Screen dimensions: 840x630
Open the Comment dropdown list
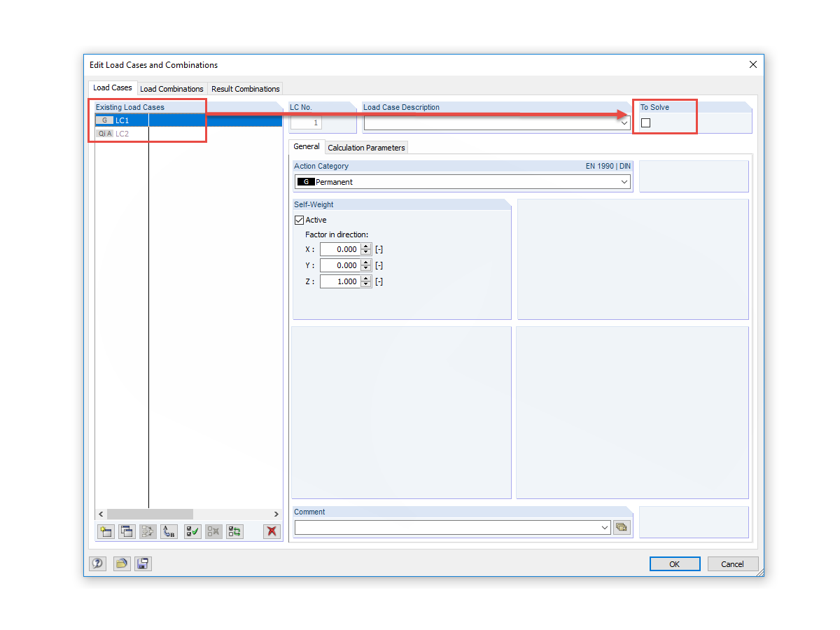coord(605,527)
